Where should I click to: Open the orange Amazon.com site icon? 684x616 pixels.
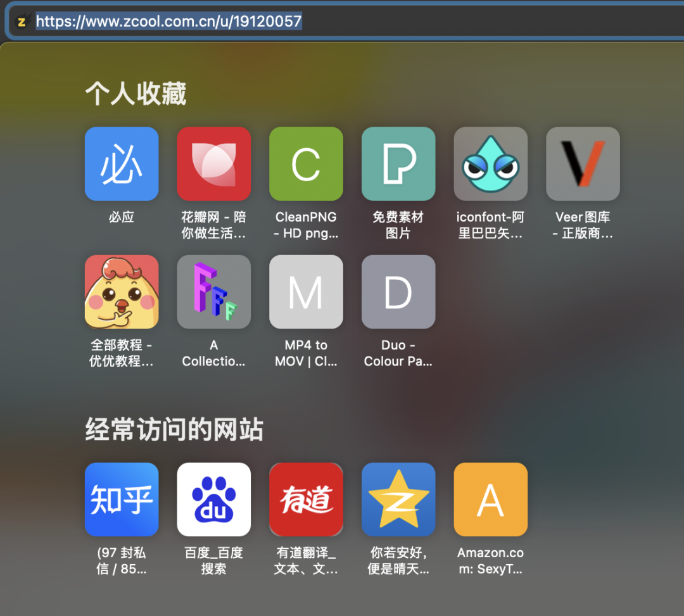[491, 500]
